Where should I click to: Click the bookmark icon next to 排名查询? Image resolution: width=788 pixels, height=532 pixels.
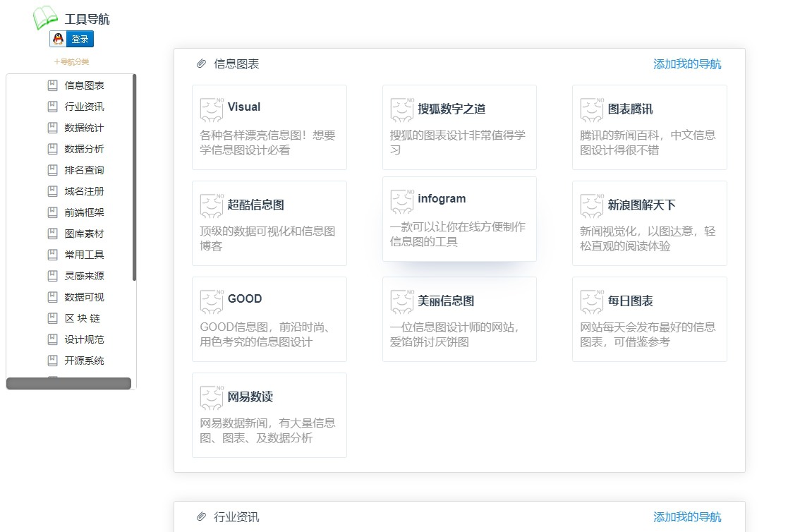point(52,170)
